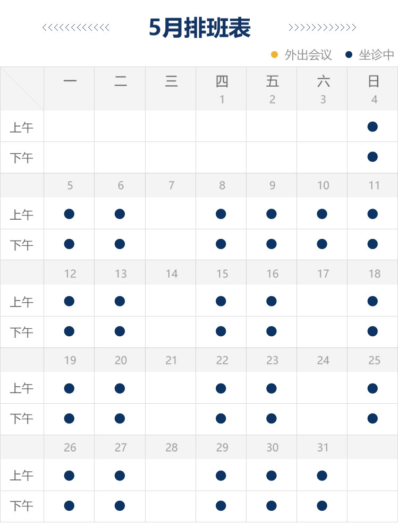Image resolution: width=398 pixels, height=532 pixels.
Task: Click the May 13 morning clinic dot
Action: point(120,301)
